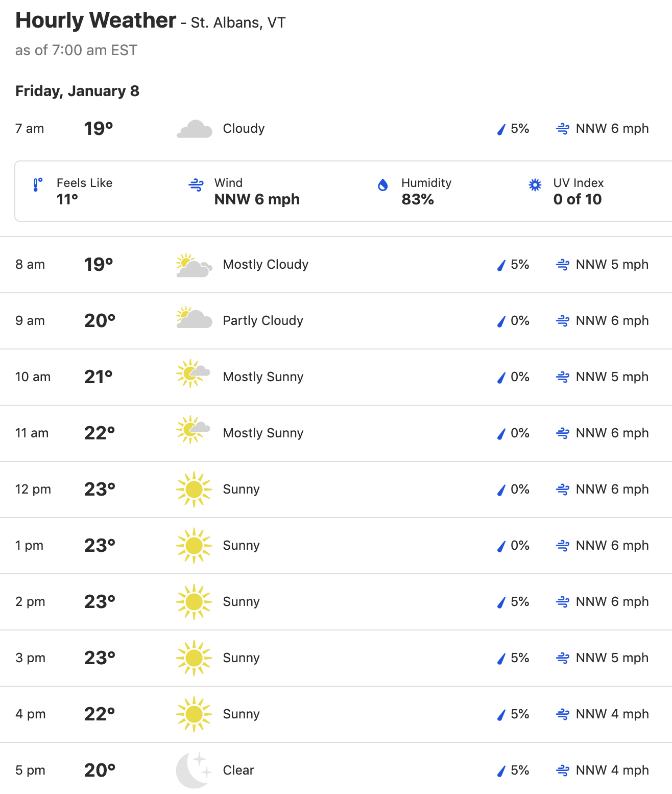Click the sun icon in 12 pm row

pyautogui.click(x=194, y=489)
